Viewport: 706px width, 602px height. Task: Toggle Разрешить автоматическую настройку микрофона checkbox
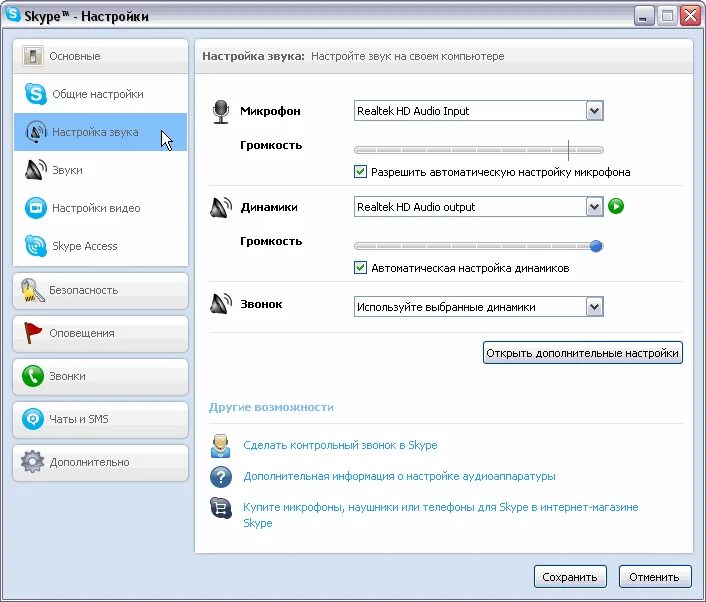pyautogui.click(x=360, y=172)
